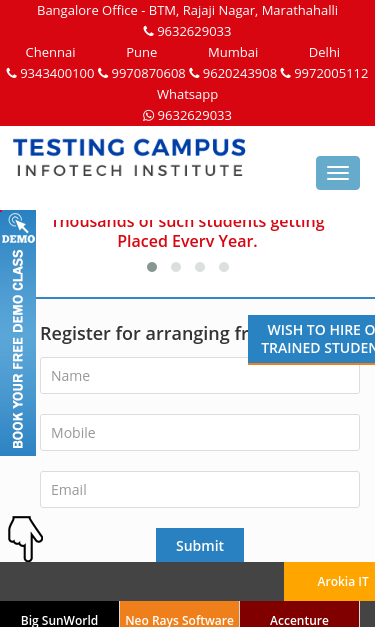Select the fourth carousel dot
Image resolution: width=375 pixels, height=627 pixels.
(x=224, y=267)
